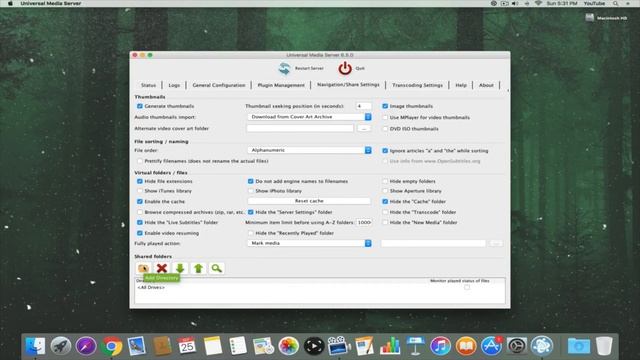
Task: Toggle Monitor played status checkbox for All Drives
Action: point(467,287)
